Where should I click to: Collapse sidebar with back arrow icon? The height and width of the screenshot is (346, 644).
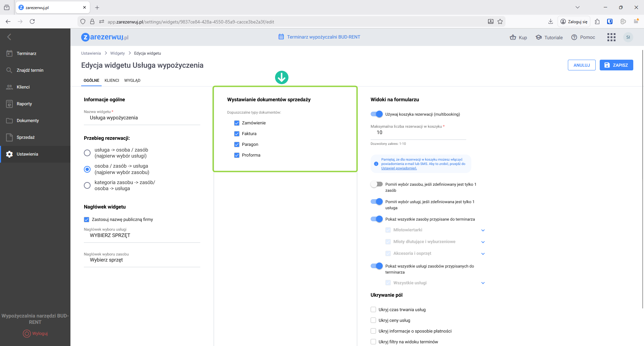[x=9, y=37]
